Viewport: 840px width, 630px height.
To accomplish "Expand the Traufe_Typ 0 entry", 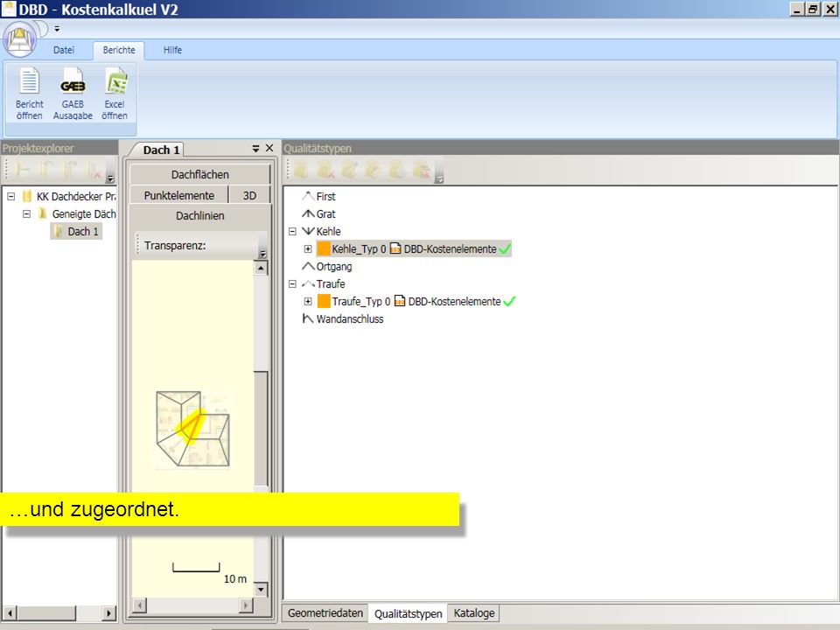I will 308,302.
